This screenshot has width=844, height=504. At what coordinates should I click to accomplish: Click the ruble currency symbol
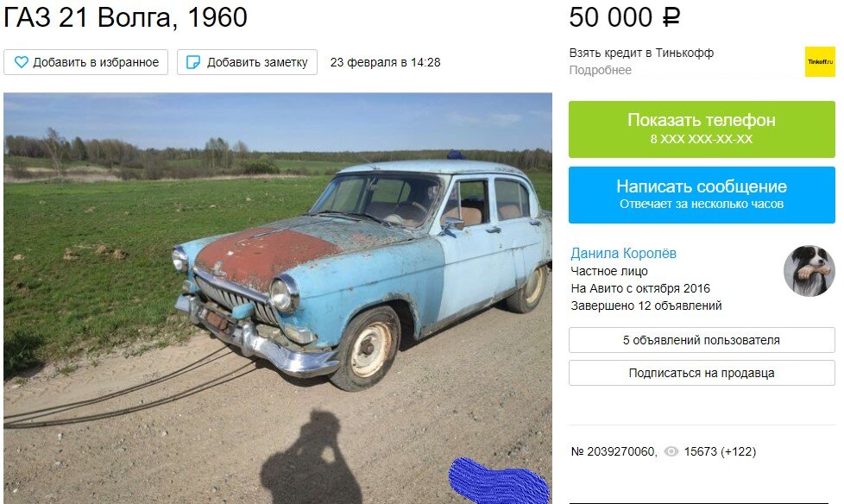pyautogui.click(x=671, y=17)
